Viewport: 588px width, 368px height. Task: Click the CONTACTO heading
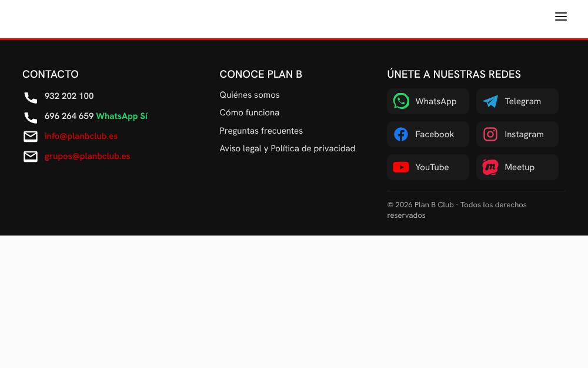point(50,74)
